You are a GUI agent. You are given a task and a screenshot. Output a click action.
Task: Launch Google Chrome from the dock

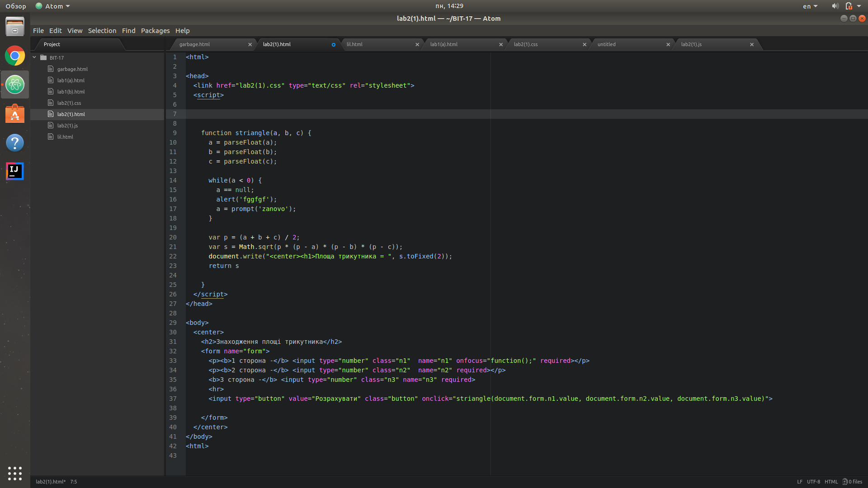click(x=15, y=56)
